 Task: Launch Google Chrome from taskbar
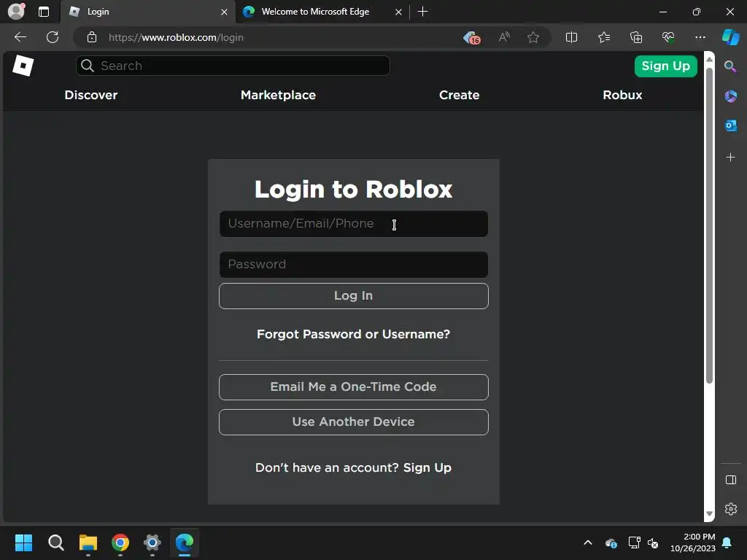click(x=120, y=542)
